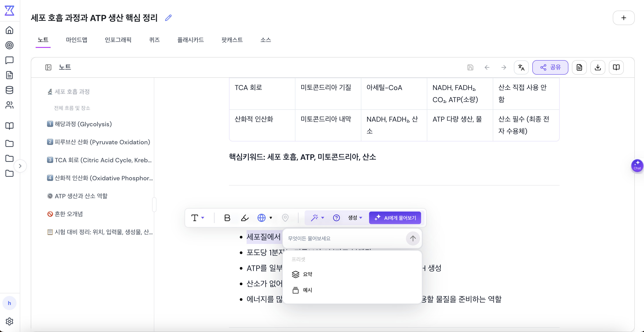Viewport: 644px width, 332px height.
Task: Select the 예시 preset
Action: pos(352,290)
